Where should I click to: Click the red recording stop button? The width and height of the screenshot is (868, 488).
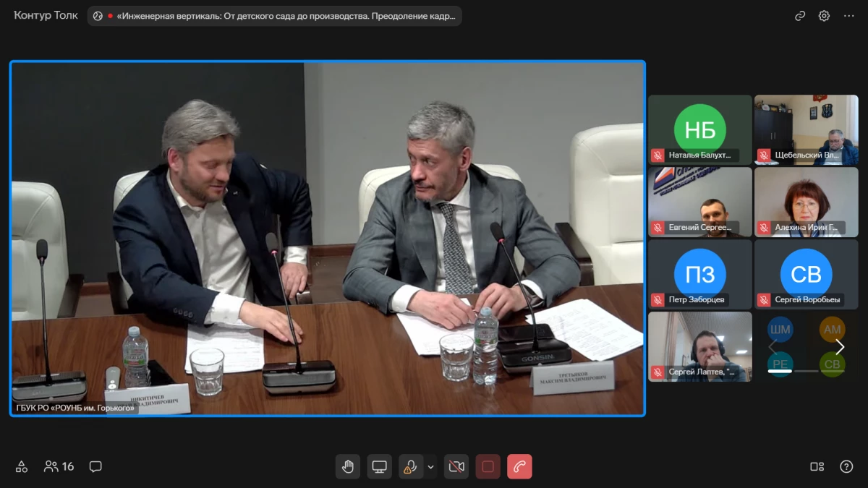pyautogui.click(x=488, y=466)
